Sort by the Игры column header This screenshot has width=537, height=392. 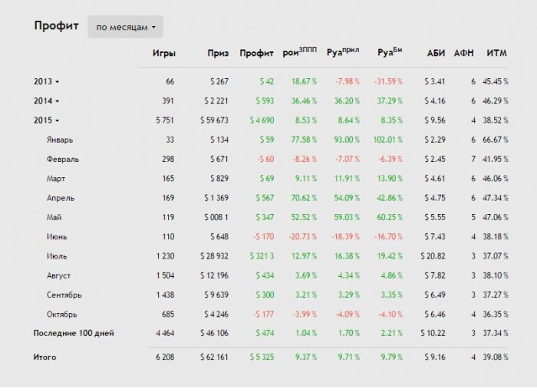(x=164, y=54)
